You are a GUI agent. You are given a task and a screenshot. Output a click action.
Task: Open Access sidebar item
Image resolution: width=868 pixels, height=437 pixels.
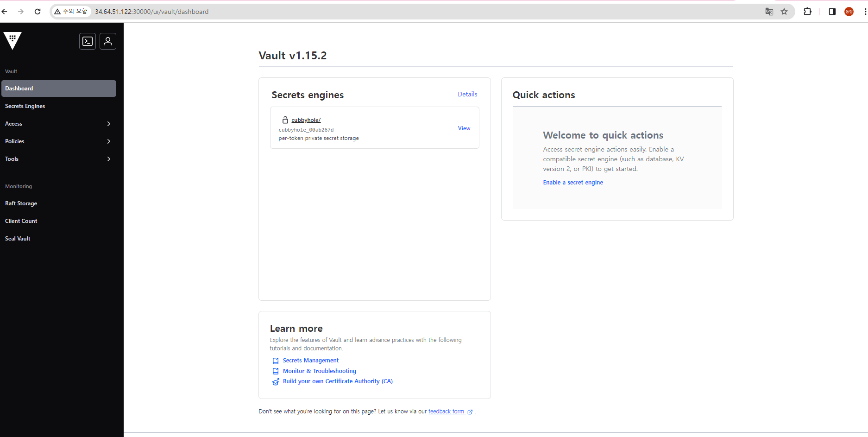point(59,124)
